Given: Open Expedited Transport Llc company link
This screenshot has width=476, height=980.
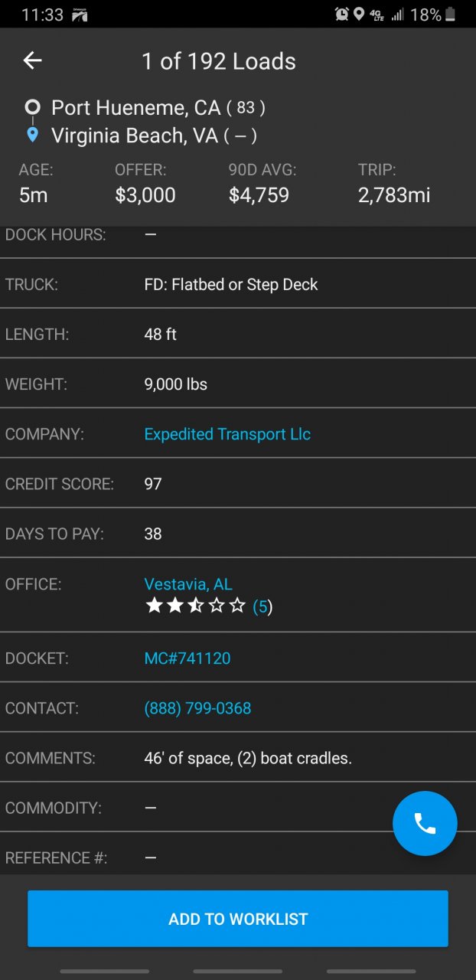Looking at the screenshot, I should click(227, 434).
